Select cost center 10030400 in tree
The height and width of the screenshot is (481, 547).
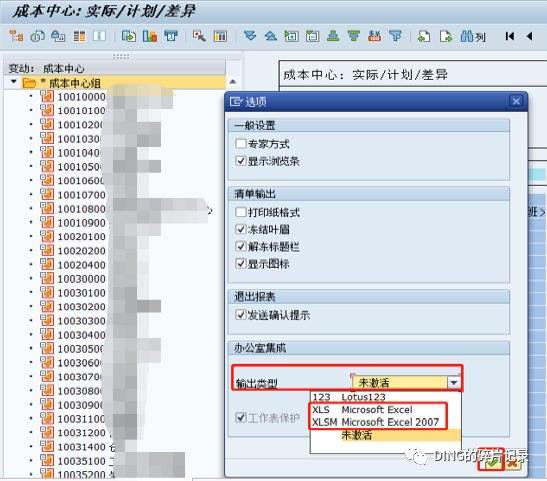pos(81,335)
